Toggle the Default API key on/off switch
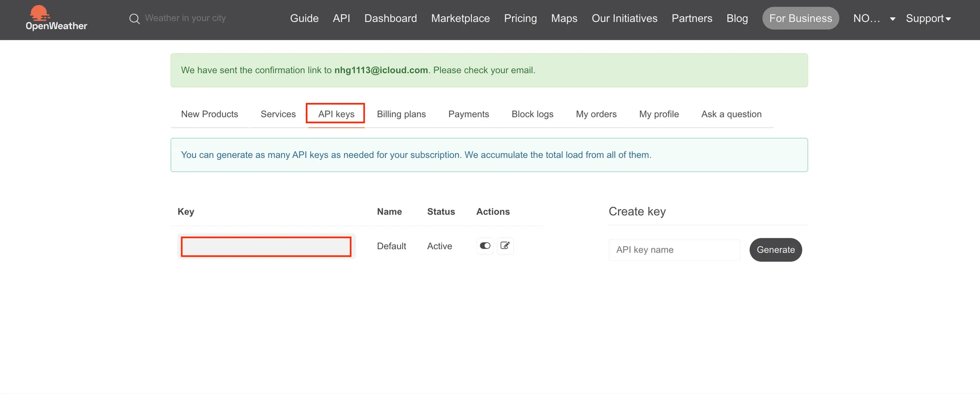This screenshot has height=394, width=980. coord(485,246)
